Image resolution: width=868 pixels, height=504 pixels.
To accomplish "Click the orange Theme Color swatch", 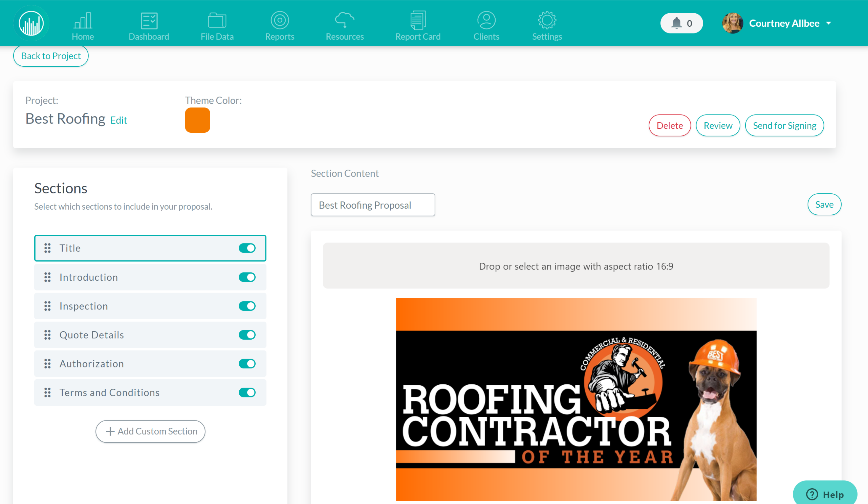I will pos(198,120).
